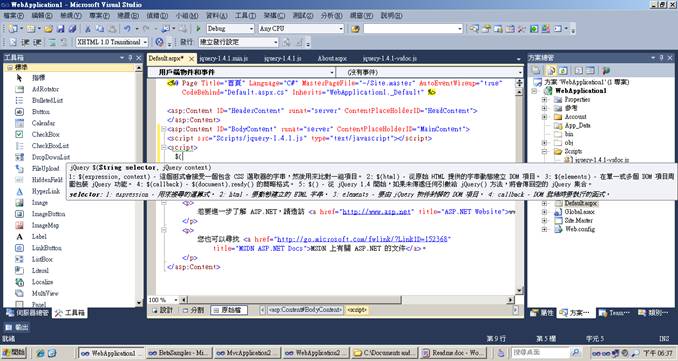Image resolution: width=678 pixels, height=361 pixels.
Task: Select the Button control in Toolbox
Action: pyautogui.click(x=41, y=112)
